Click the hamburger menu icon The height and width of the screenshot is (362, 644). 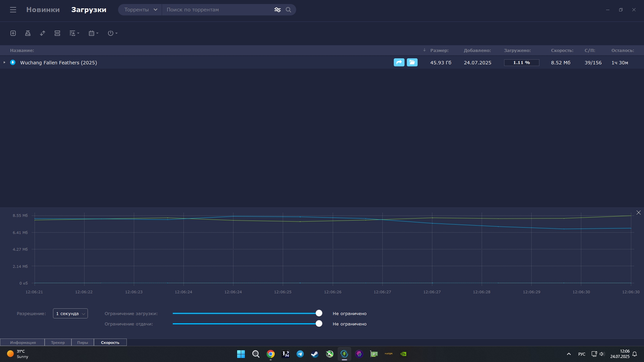[x=13, y=10]
